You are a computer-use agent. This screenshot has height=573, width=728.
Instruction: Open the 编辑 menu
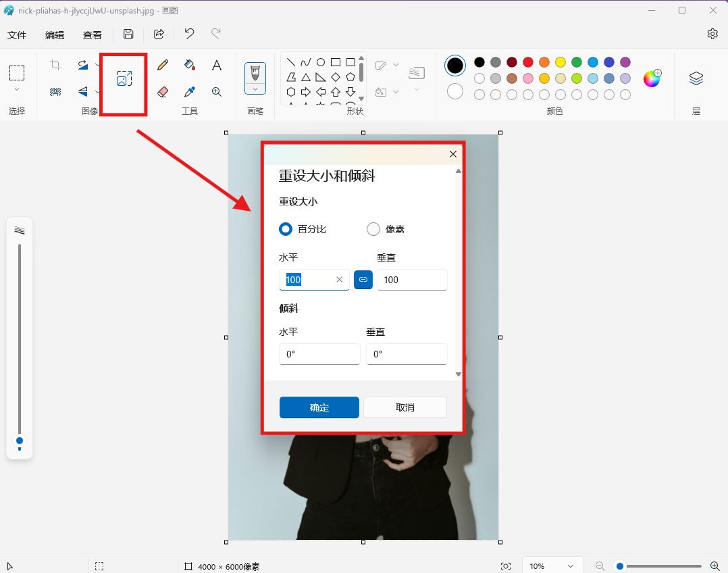(55, 35)
